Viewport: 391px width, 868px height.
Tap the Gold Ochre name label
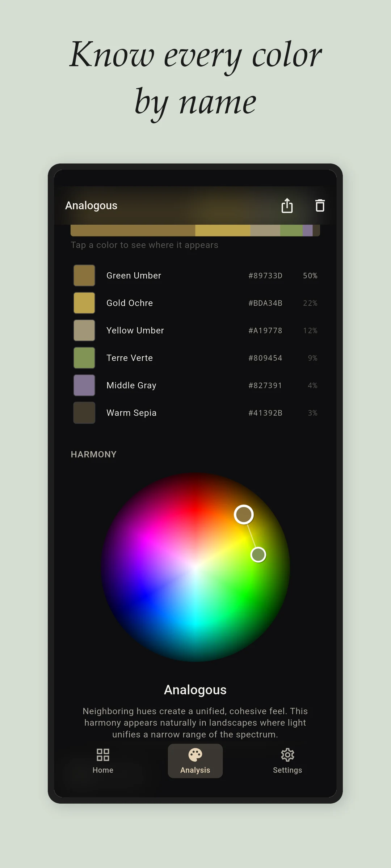pos(130,303)
